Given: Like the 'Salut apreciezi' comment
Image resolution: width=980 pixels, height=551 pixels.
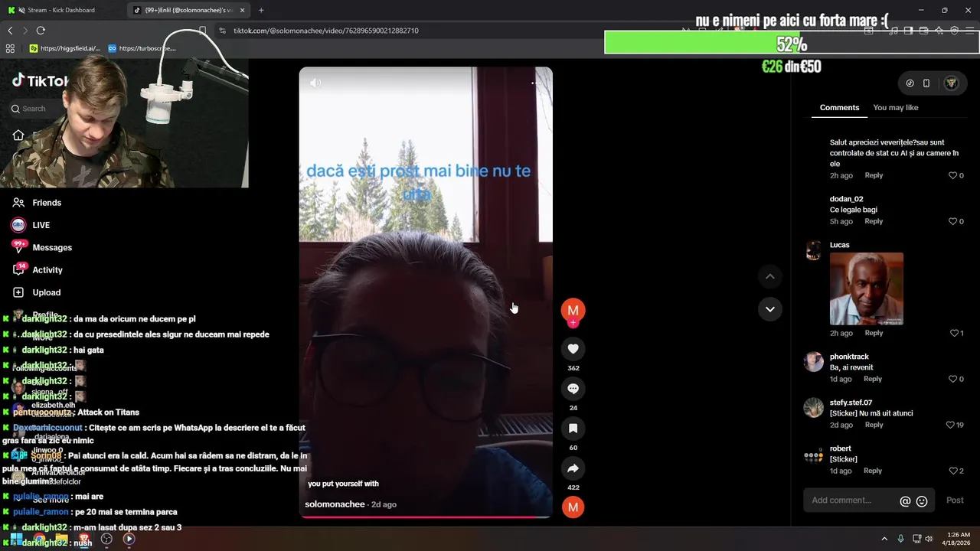Looking at the screenshot, I should click(x=953, y=175).
